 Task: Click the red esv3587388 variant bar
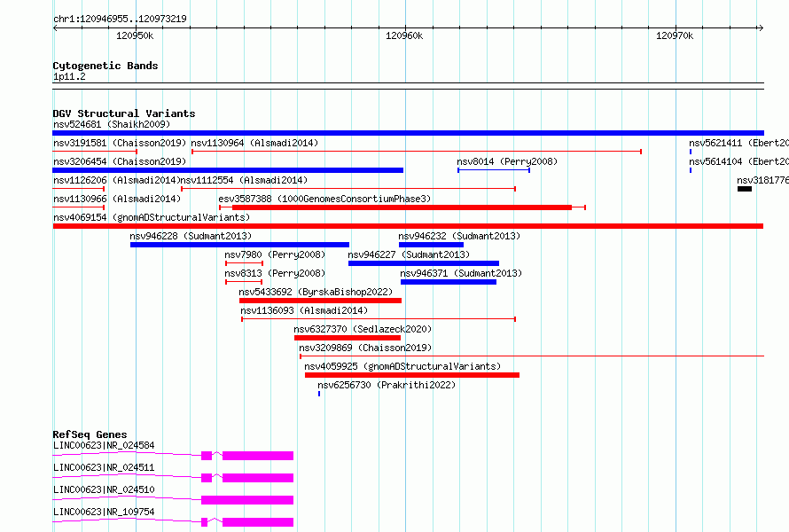pos(402,207)
